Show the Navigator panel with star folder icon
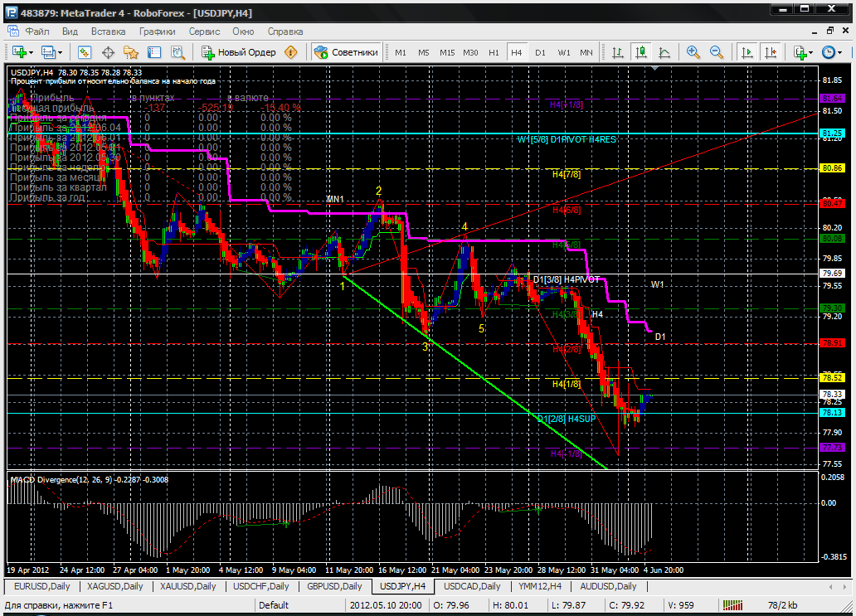Screen dimensions: 856x616 pyautogui.click(x=130, y=52)
